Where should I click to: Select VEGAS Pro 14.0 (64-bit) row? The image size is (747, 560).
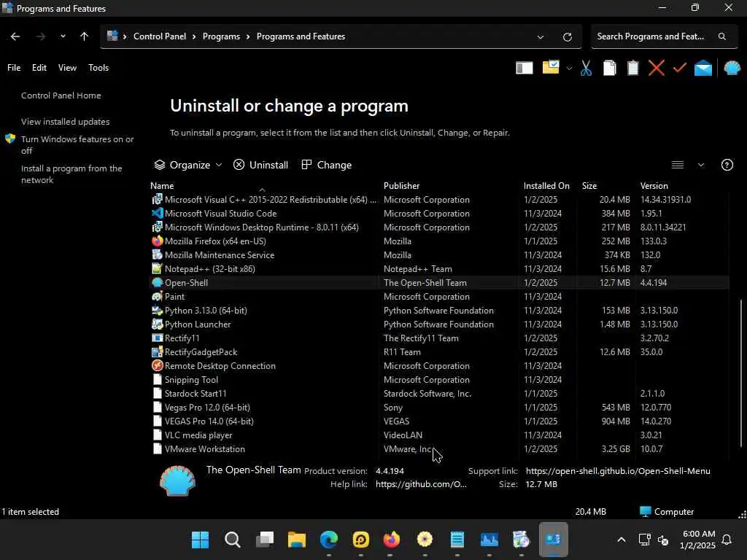[438, 421]
